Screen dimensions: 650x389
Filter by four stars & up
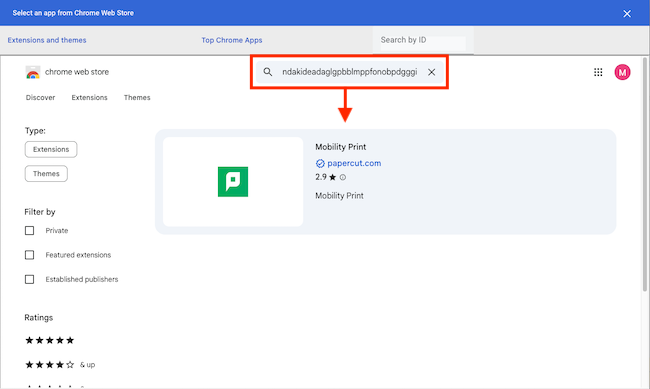tap(60, 365)
